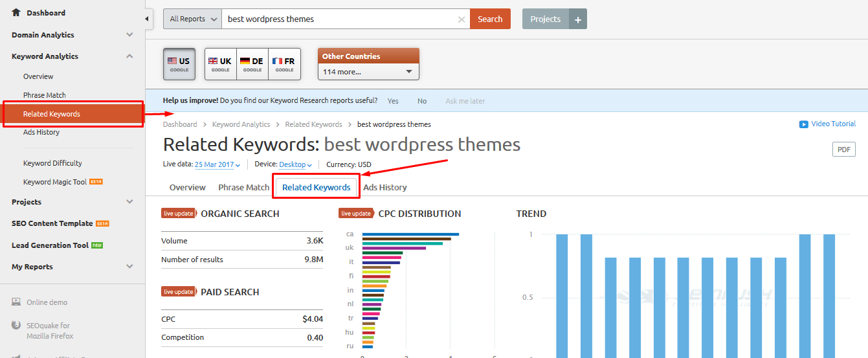
Task: Open Keyword Difficulty in sidebar
Action: point(52,163)
